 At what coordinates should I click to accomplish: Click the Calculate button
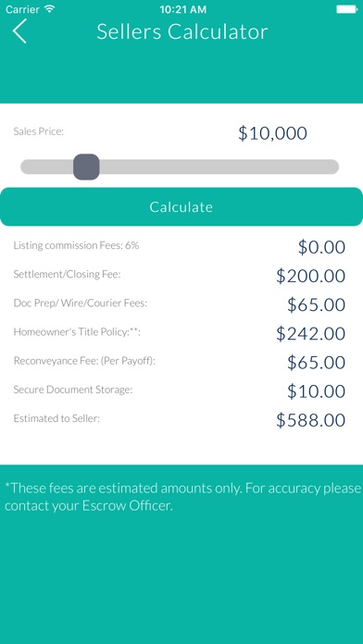(x=181, y=207)
